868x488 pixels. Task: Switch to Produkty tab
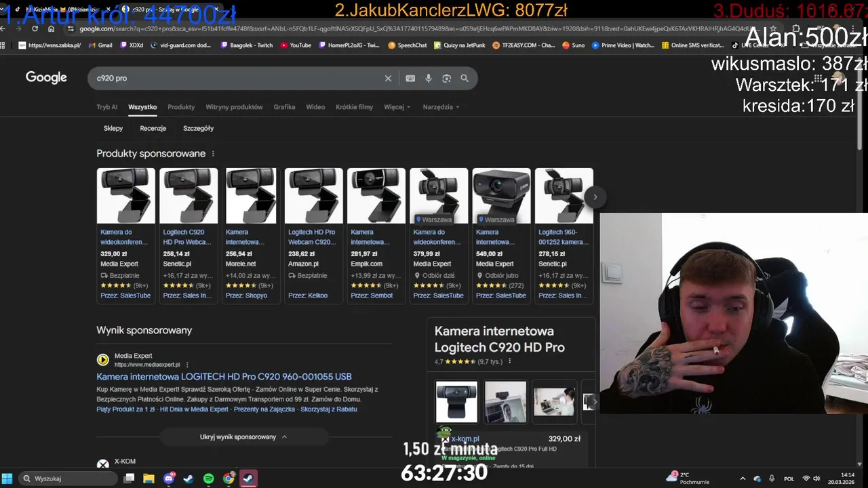tap(181, 107)
